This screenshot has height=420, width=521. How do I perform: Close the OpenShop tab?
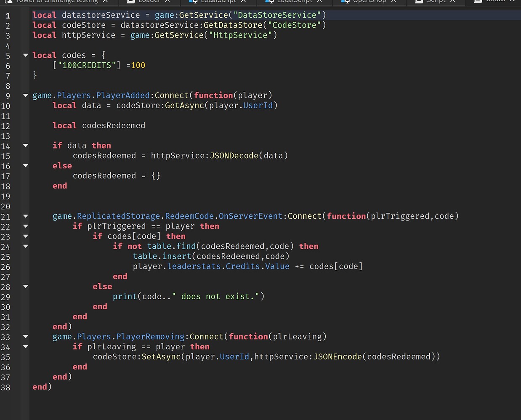point(393,1)
